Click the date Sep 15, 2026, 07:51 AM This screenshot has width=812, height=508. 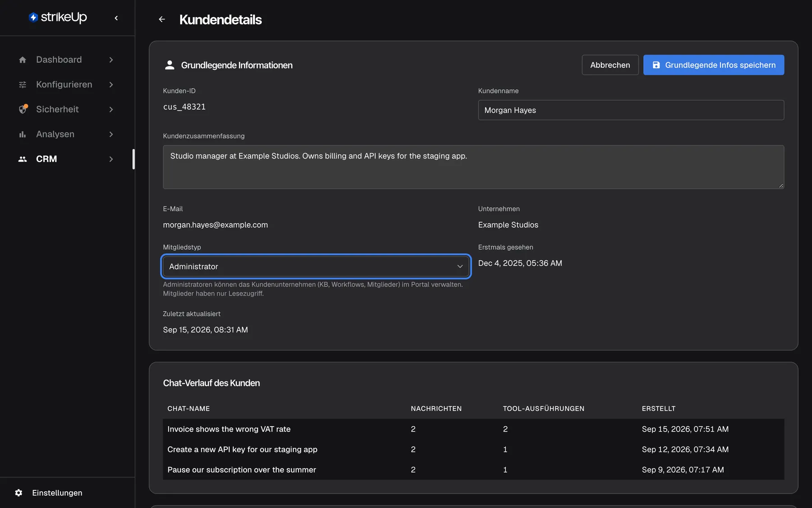pyautogui.click(x=685, y=429)
